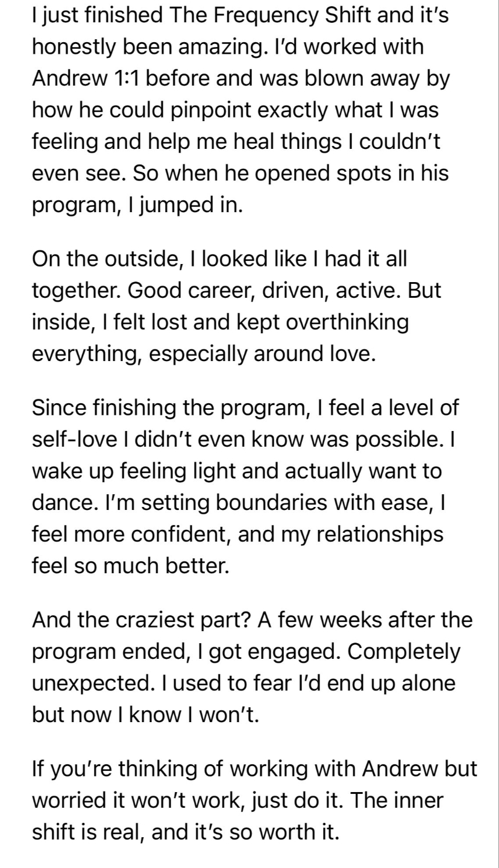Click the line "but now I know I won't."

[x=145, y=715]
